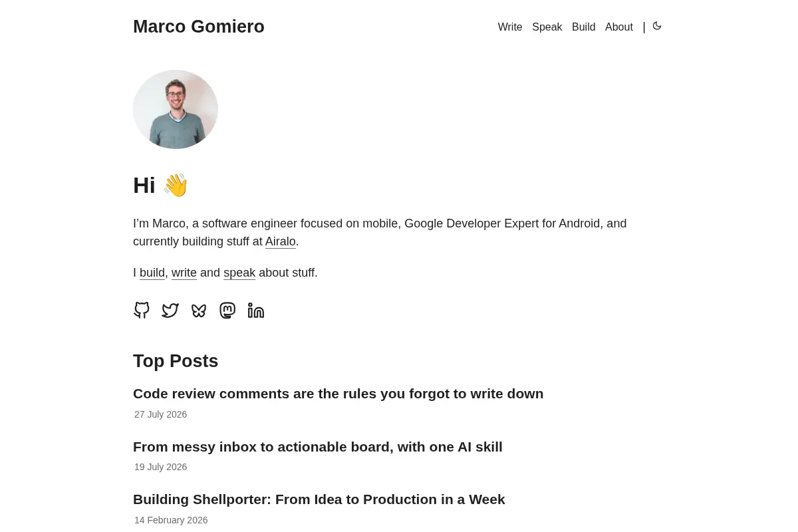
Task: Open the Build section in navigation
Action: tap(584, 27)
